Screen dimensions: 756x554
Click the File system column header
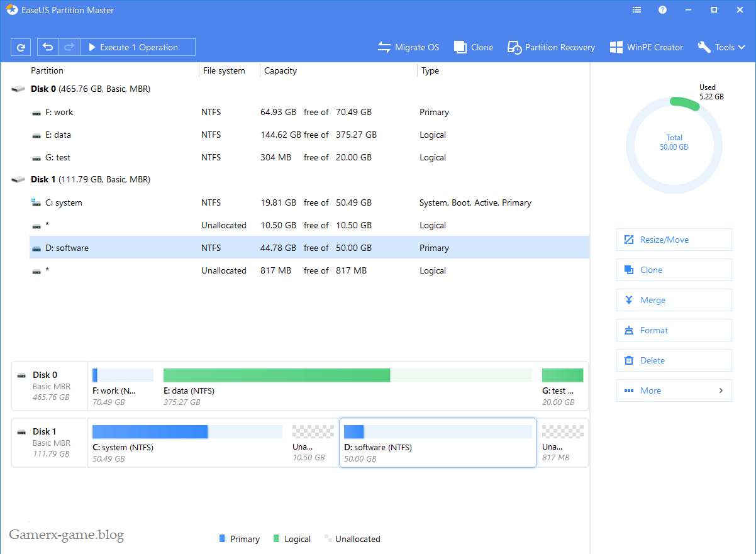click(x=224, y=71)
